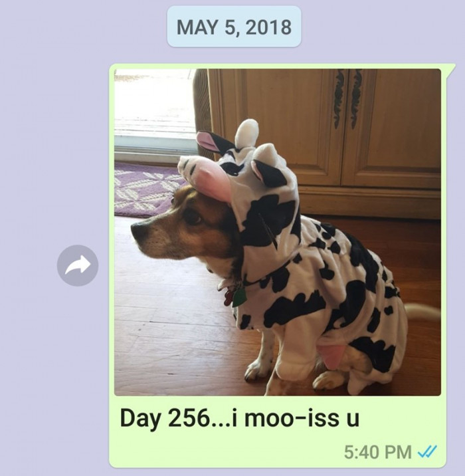Click the pink udder on the costume

(x=332, y=355)
